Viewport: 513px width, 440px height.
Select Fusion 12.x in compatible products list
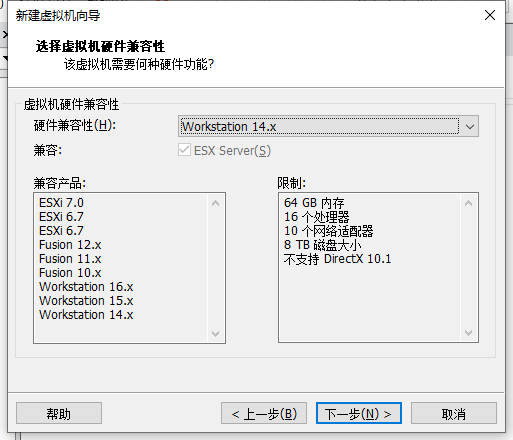(x=70, y=245)
